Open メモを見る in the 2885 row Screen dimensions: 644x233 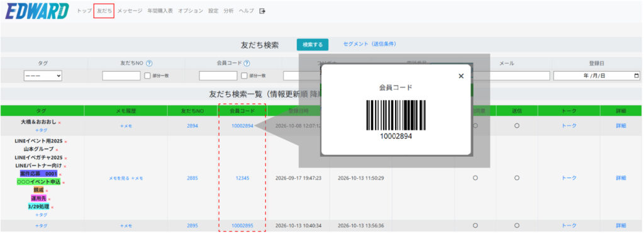(119, 178)
